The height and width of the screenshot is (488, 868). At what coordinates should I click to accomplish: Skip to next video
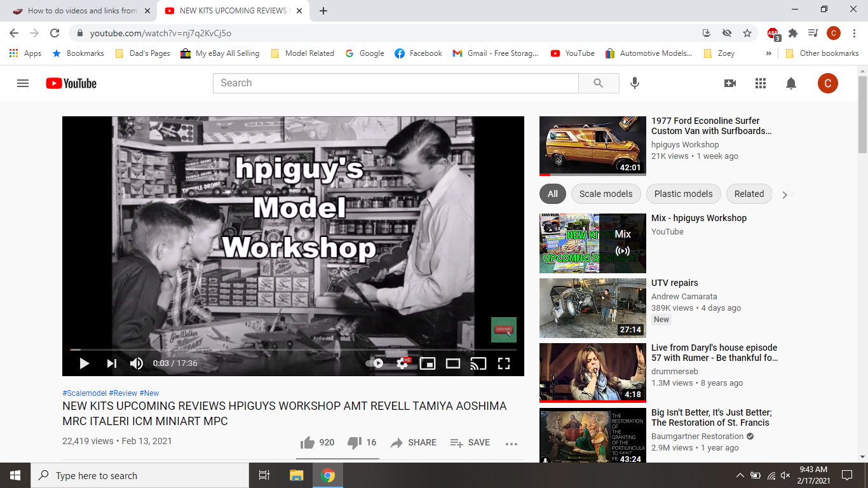(x=112, y=363)
